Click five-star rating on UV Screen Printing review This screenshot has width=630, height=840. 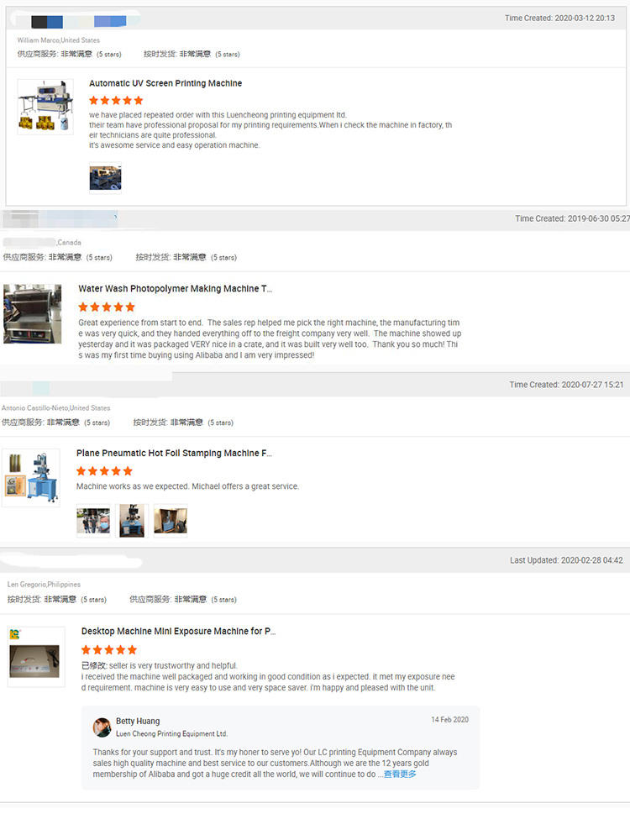[x=116, y=100]
